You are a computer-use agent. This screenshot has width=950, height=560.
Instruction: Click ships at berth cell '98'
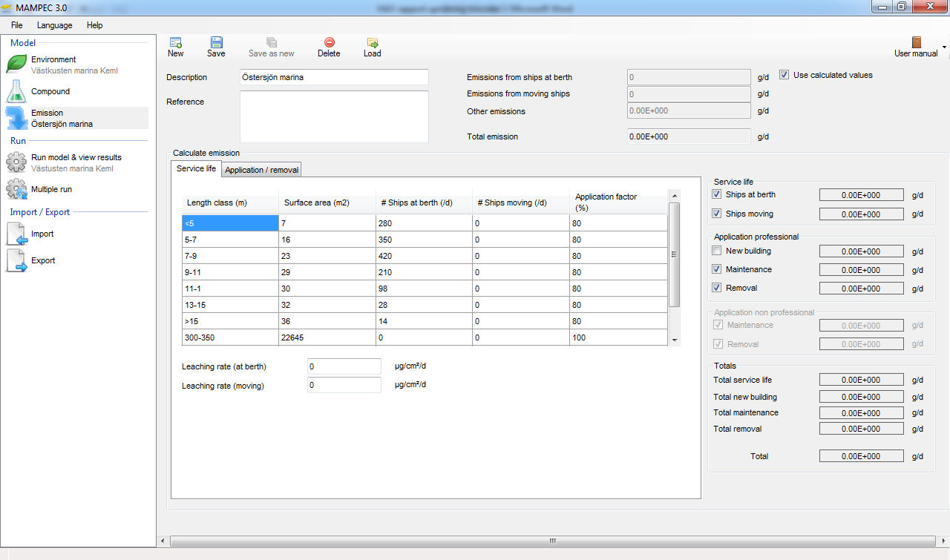pos(424,289)
